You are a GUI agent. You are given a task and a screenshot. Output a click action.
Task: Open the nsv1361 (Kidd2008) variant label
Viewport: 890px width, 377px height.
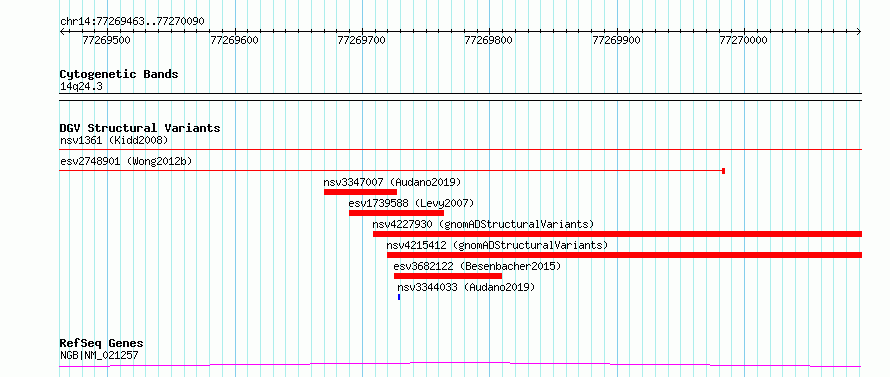tap(114, 140)
